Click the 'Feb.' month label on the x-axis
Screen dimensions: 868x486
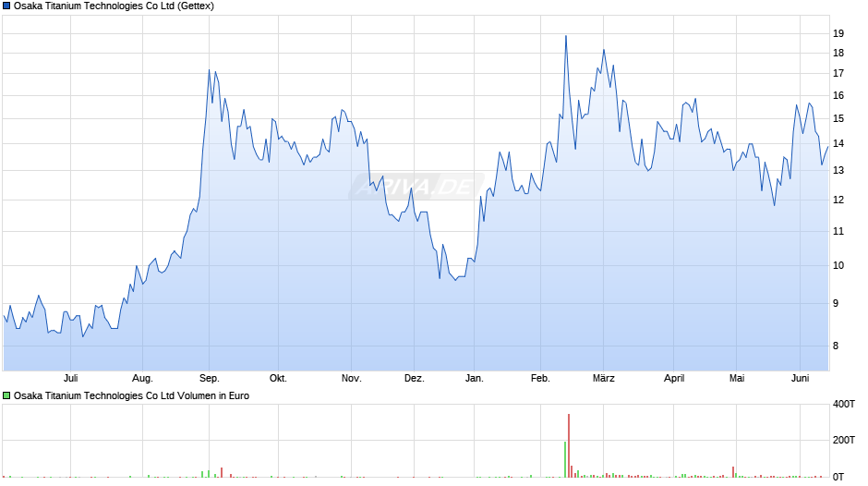(x=540, y=378)
